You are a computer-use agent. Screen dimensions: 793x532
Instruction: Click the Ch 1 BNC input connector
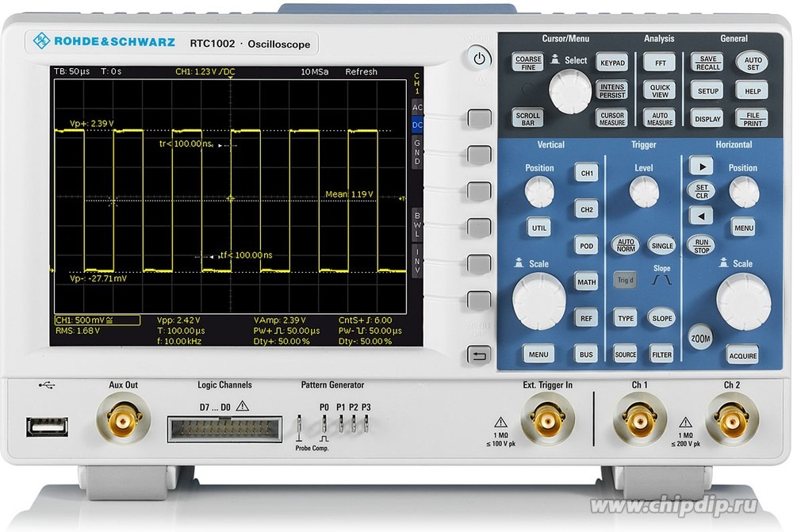coord(639,419)
